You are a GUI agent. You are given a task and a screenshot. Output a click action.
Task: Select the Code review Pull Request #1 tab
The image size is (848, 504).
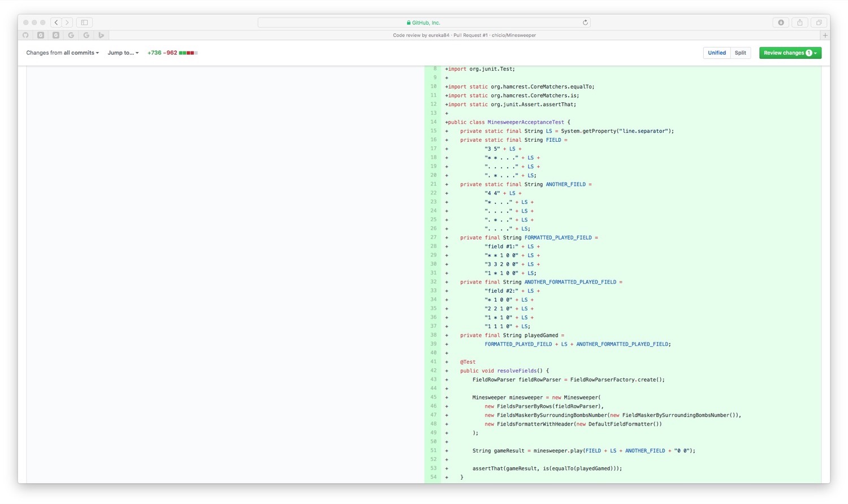tap(464, 35)
